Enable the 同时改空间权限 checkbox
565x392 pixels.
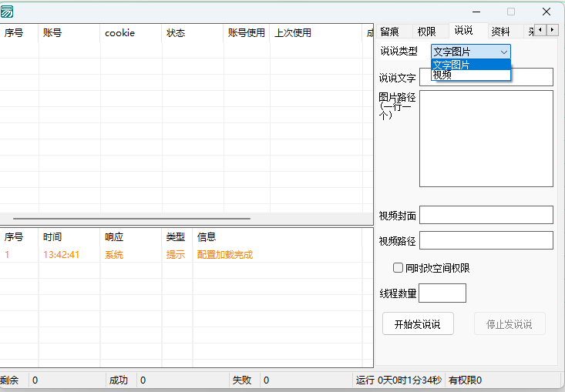click(x=399, y=268)
